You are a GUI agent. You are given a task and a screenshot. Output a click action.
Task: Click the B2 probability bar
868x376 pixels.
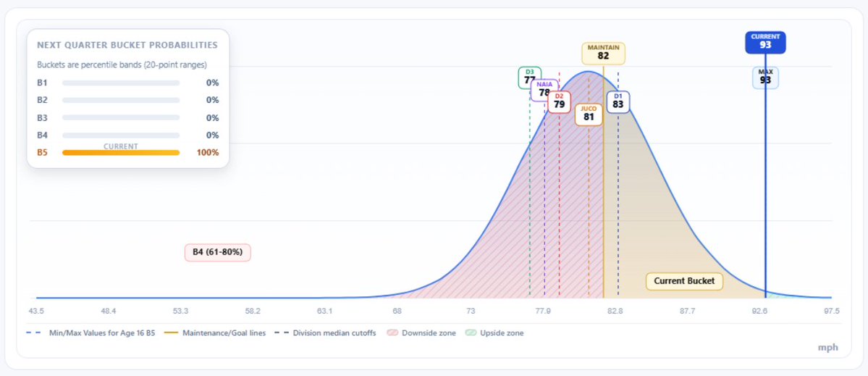(121, 100)
